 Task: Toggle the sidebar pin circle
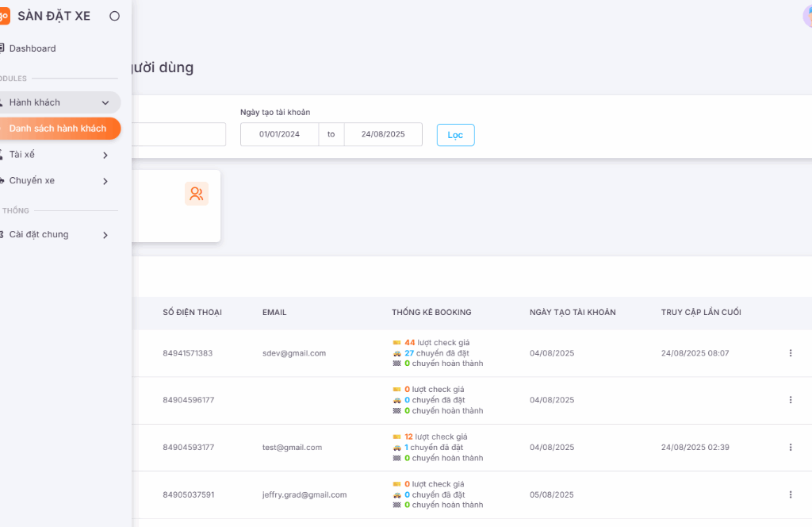click(x=114, y=16)
